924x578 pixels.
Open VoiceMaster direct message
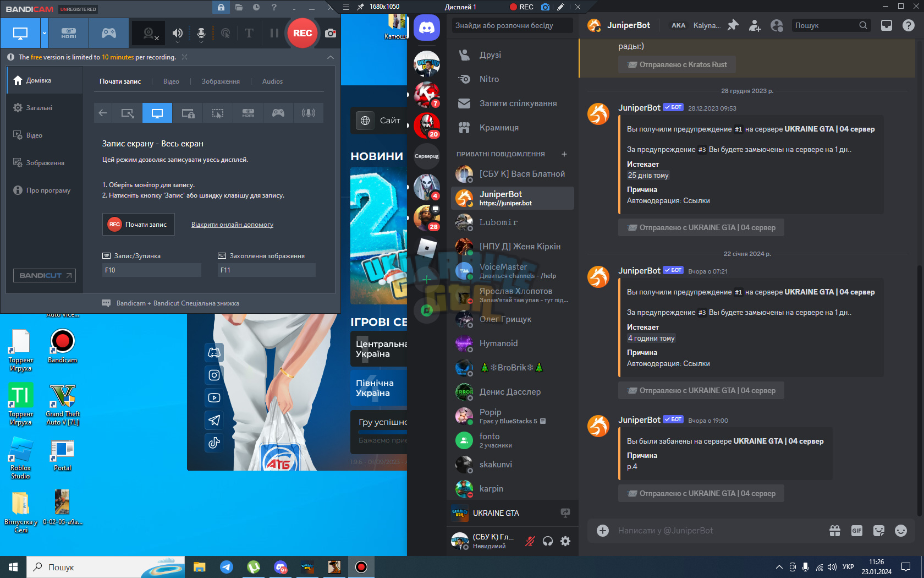(x=512, y=271)
